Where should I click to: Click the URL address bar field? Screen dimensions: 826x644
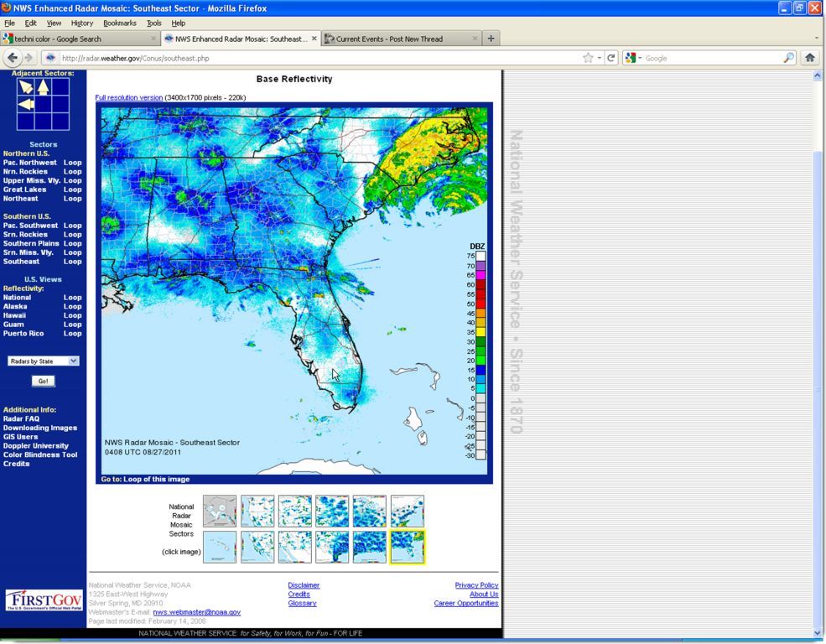point(319,58)
